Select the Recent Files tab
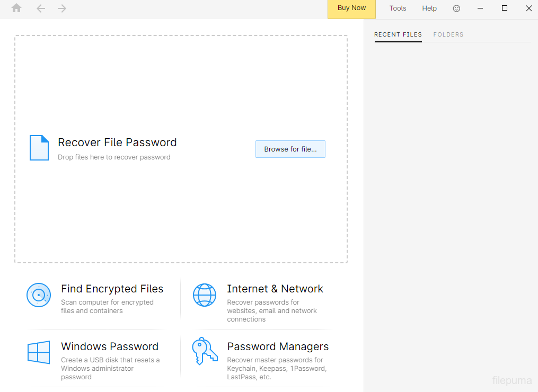Viewport: 538px width, 392px height. (398, 34)
